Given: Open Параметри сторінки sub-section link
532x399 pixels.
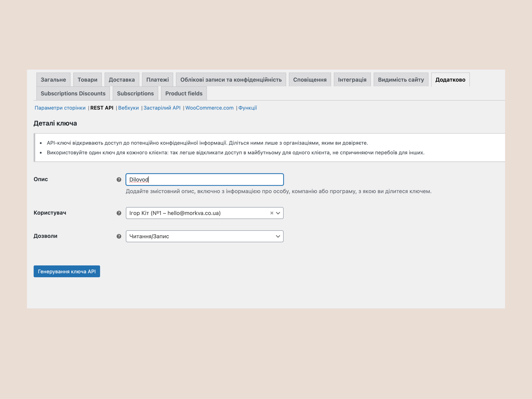Looking at the screenshot, I should coord(60,108).
